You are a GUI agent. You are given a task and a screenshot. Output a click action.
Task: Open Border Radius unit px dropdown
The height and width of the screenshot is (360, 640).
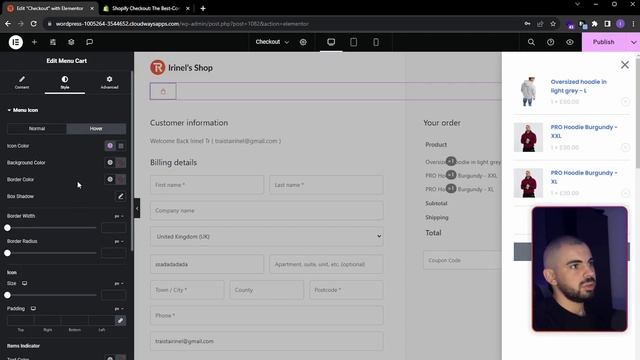[119, 241]
